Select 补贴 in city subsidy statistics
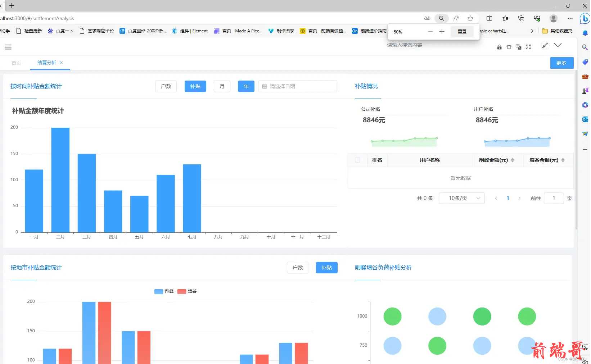This screenshot has width=591, height=364. click(x=327, y=268)
